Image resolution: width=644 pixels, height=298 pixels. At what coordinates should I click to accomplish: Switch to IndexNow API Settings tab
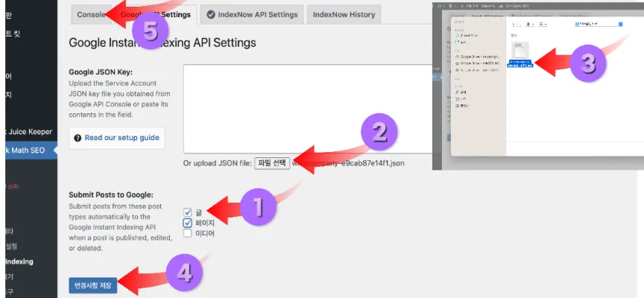252,14
